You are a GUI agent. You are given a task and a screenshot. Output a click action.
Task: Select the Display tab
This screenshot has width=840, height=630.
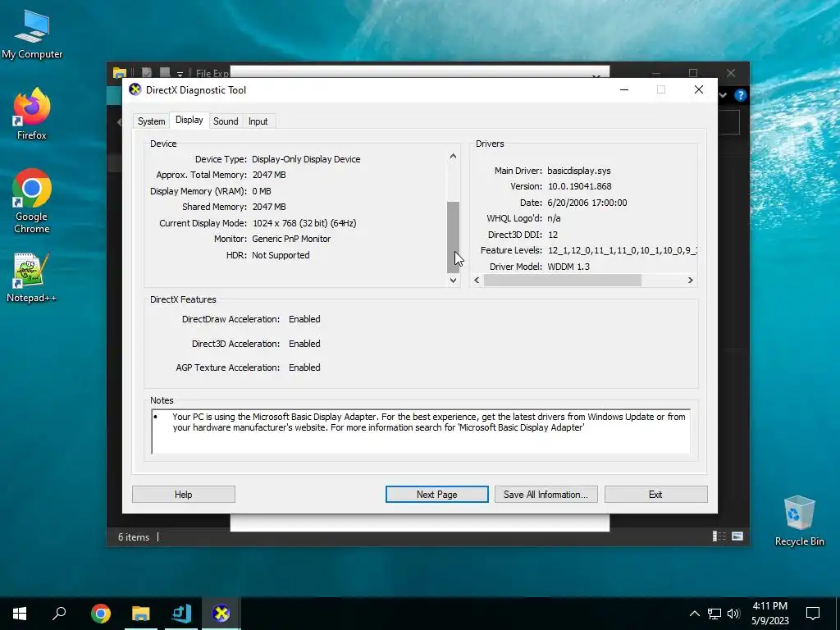189,120
